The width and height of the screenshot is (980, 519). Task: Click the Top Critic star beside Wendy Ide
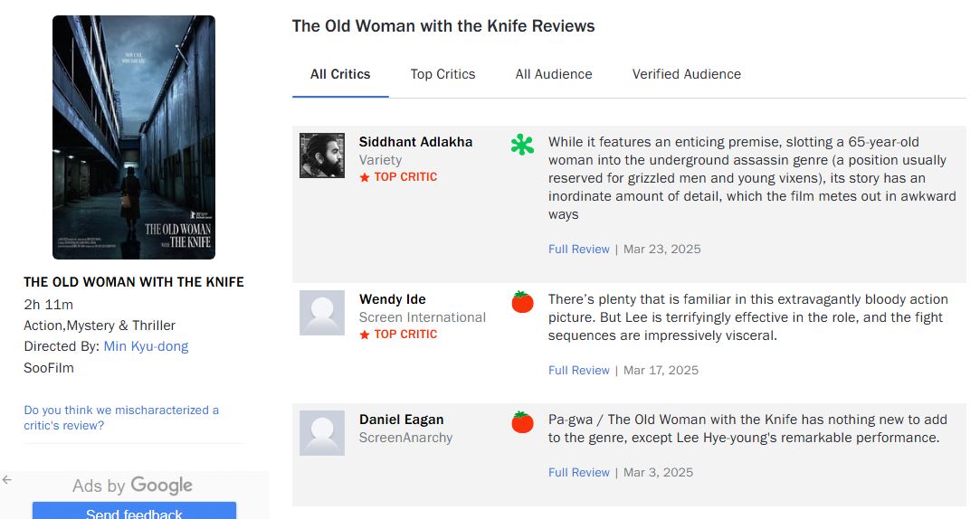365,335
